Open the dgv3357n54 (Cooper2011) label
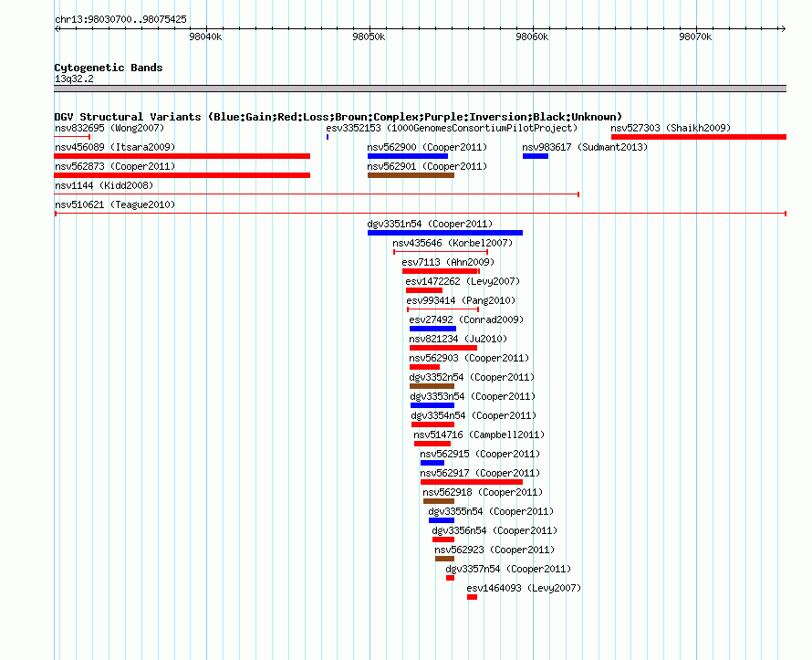The image size is (812, 660). [x=508, y=569]
